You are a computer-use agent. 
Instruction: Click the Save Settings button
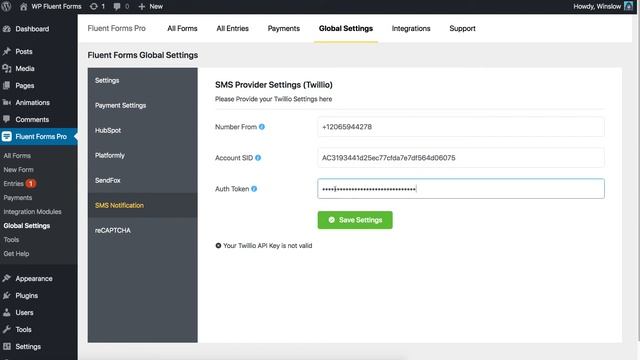355,220
